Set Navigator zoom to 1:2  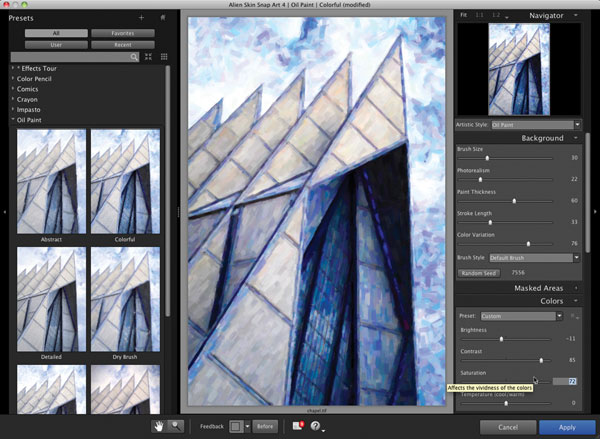(x=496, y=15)
